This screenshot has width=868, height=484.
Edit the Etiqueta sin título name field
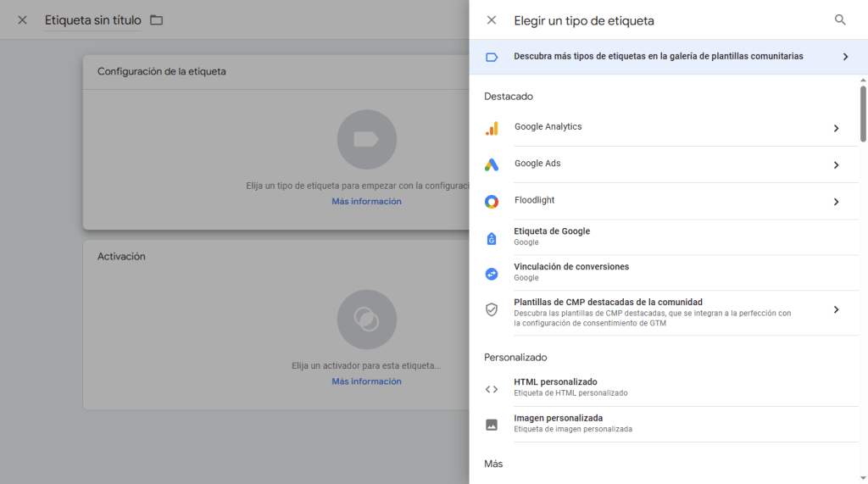[93, 20]
